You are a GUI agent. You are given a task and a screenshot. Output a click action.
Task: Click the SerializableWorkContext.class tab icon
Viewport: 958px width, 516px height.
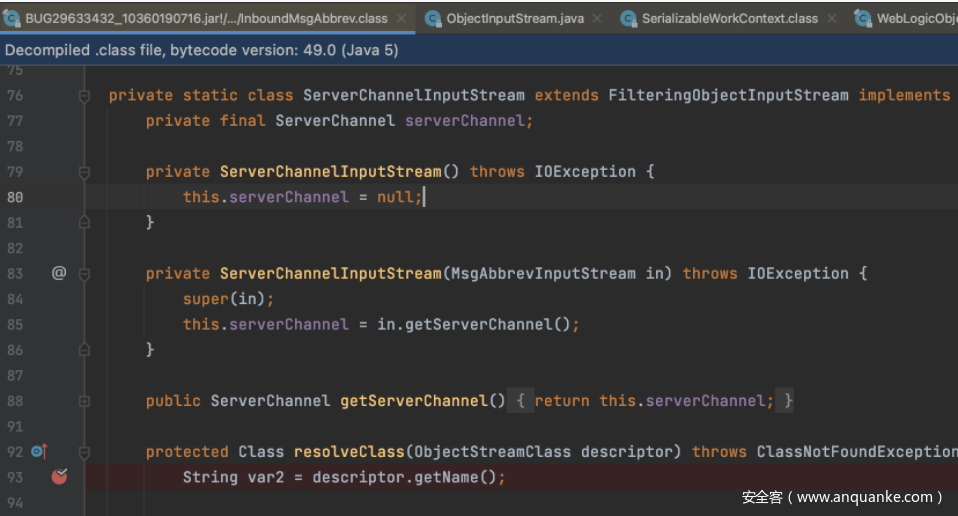pos(628,18)
